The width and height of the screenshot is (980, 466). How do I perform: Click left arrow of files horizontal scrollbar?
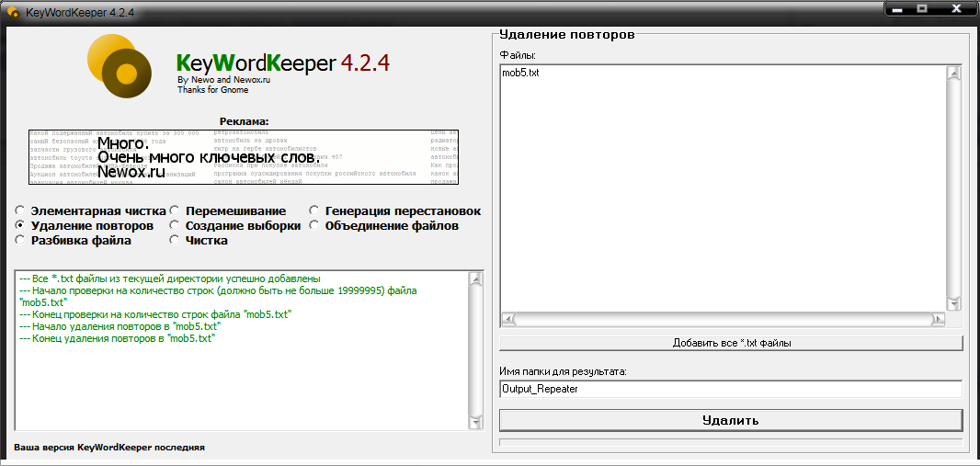tap(508, 320)
